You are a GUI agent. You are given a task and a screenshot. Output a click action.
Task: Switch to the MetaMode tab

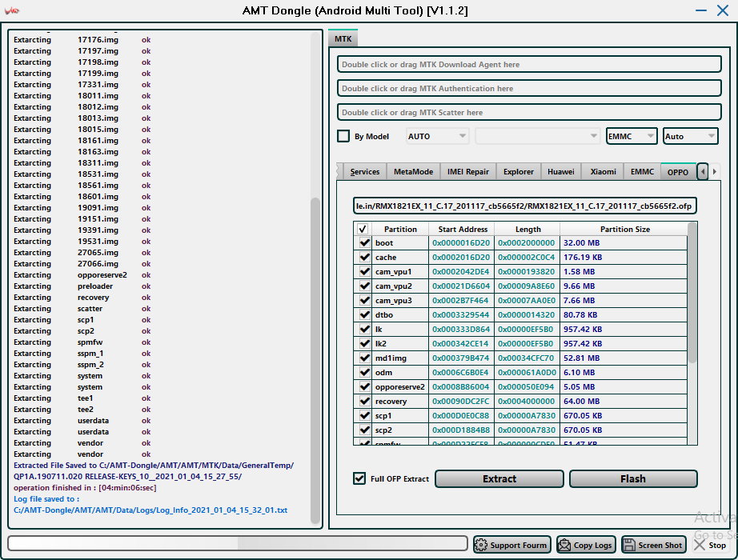pos(413,172)
